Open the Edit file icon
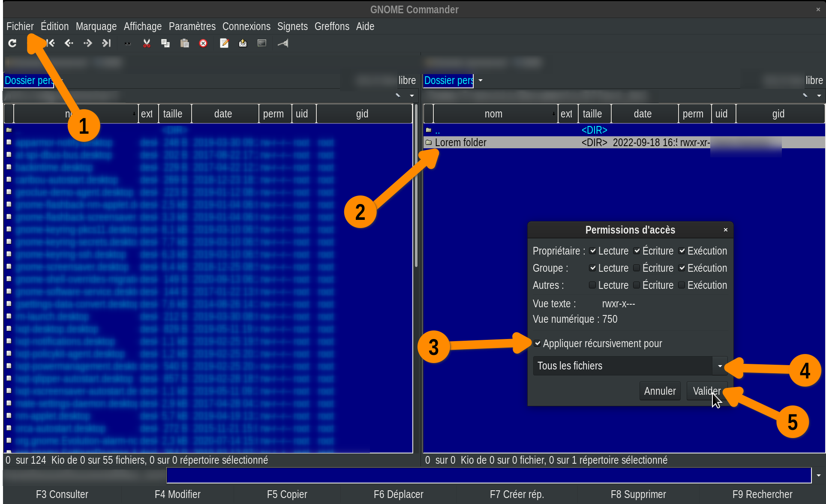 click(x=224, y=43)
